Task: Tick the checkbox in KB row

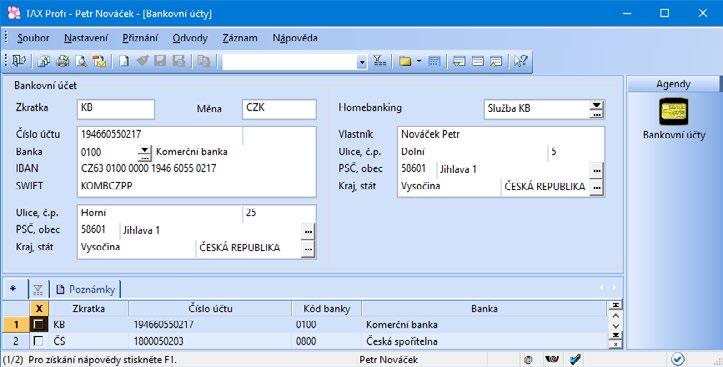Action: [39, 325]
